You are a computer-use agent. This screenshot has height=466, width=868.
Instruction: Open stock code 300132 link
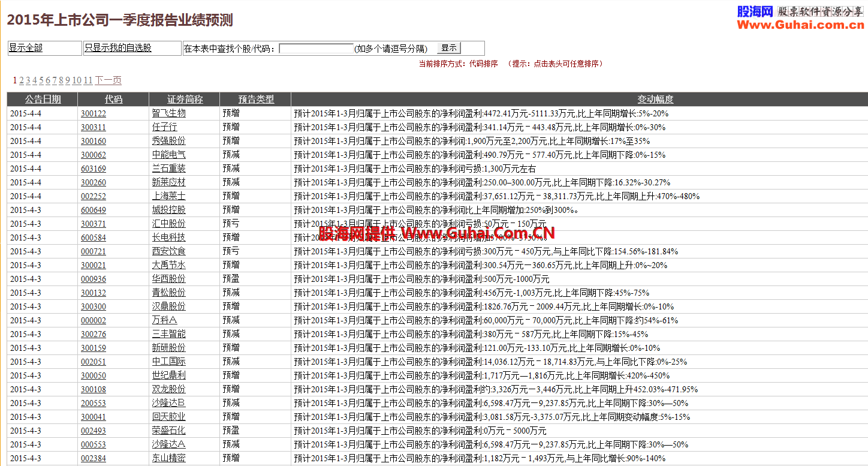click(94, 293)
